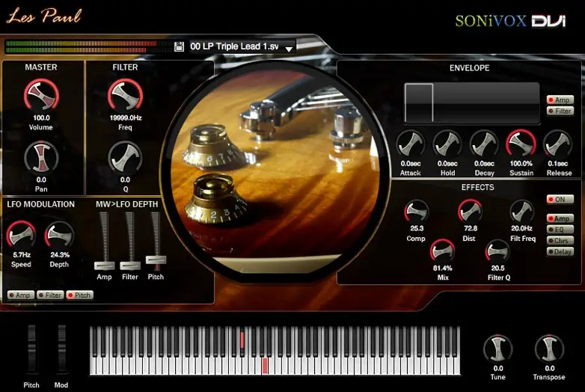
Task: Click the 81.4% Mix value
Action: pyautogui.click(x=442, y=268)
